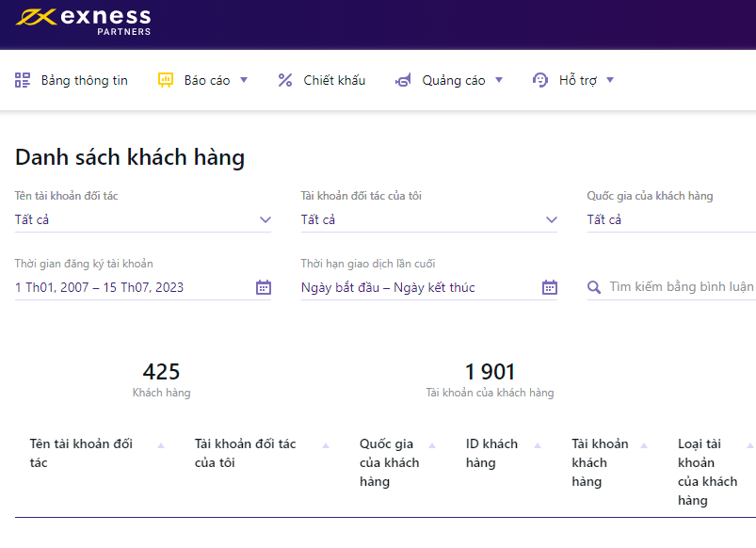Screen dimensions: 756x548
Task: Open Tên tài khoản đối tác dropdown
Action: 143,220
